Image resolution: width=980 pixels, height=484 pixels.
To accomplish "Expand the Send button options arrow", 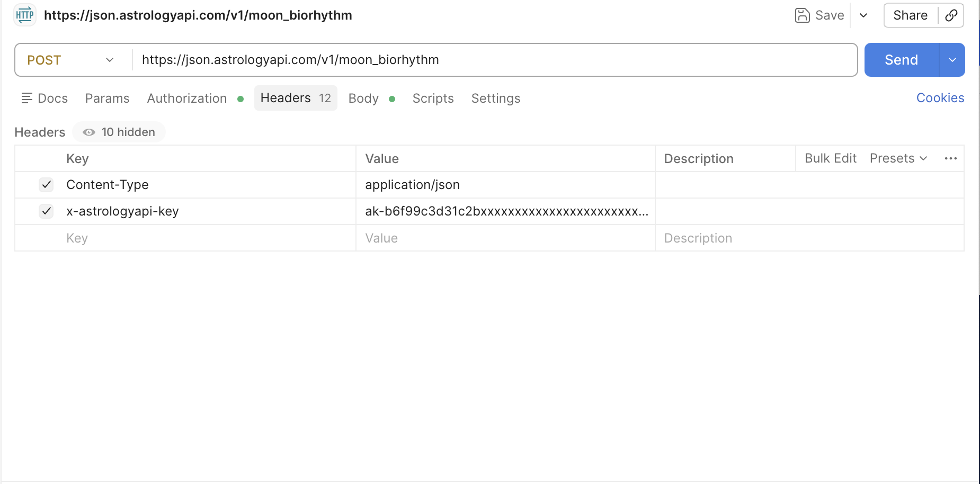I will (x=952, y=60).
